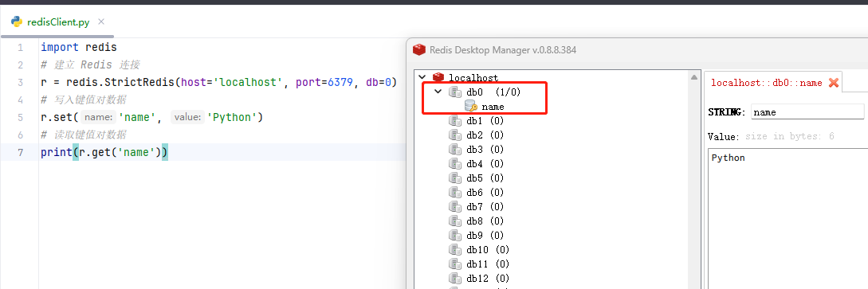Click the tree scrollbar up arrow

pos(694,77)
